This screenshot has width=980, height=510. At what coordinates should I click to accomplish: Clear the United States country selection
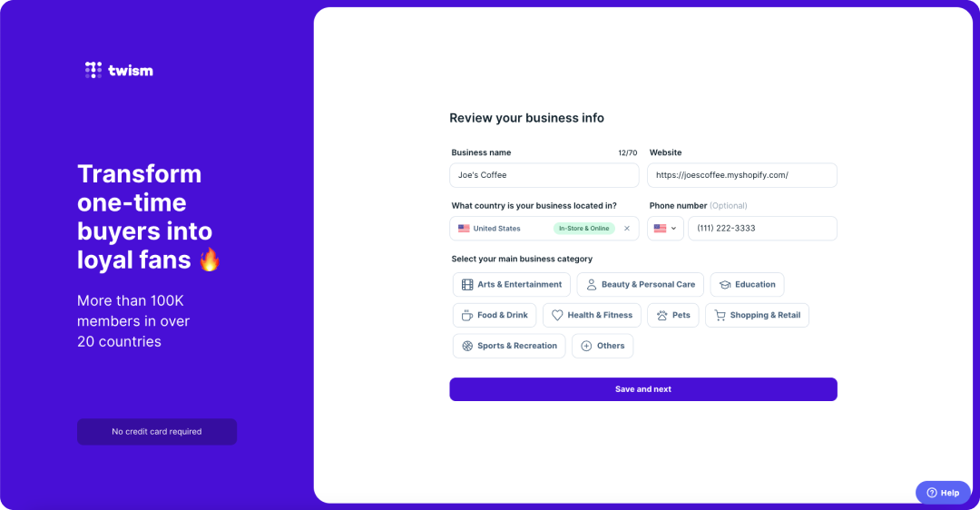coord(627,228)
